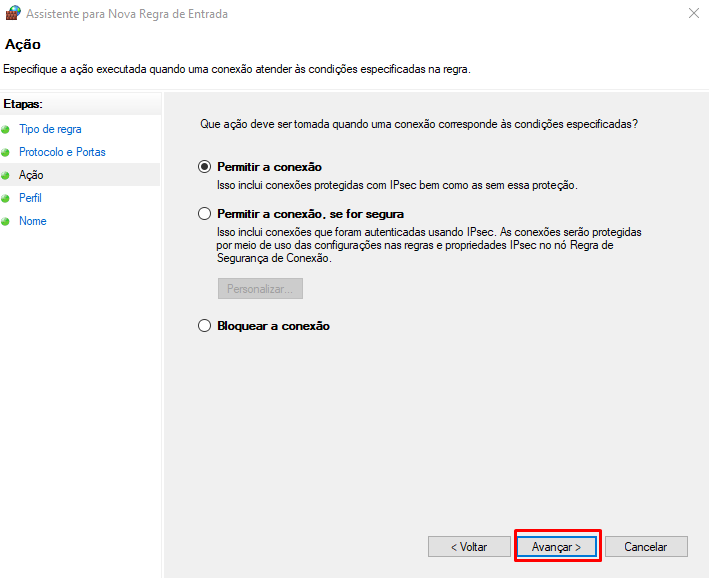
Task: Select the Ação step in the sidebar
Action: tap(31, 175)
